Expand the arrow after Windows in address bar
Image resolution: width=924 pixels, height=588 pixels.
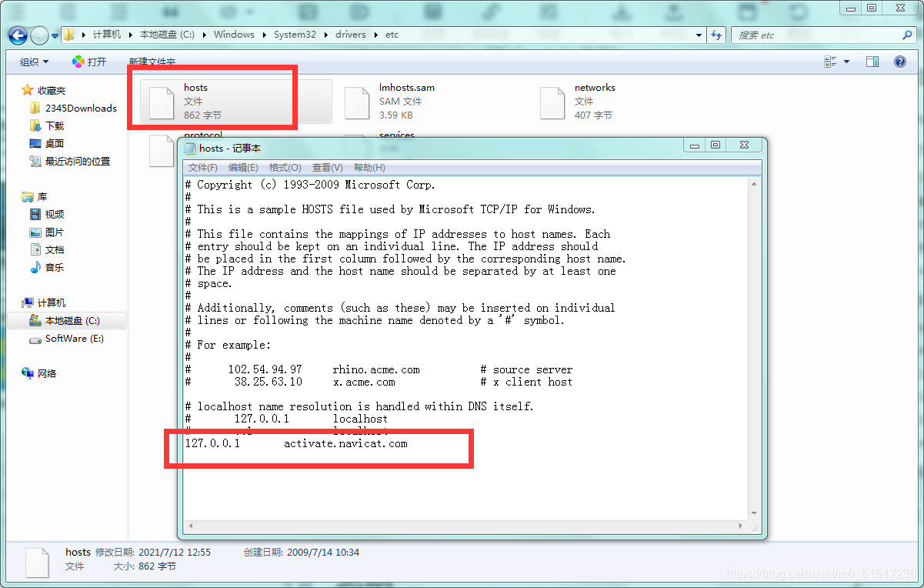pyautogui.click(x=264, y=35)
